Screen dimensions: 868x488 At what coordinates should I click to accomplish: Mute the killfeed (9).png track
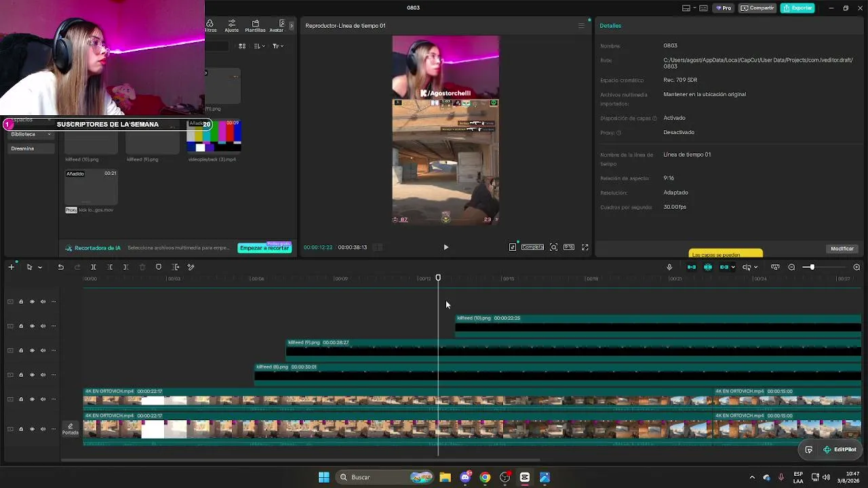(x=43, y=350)
